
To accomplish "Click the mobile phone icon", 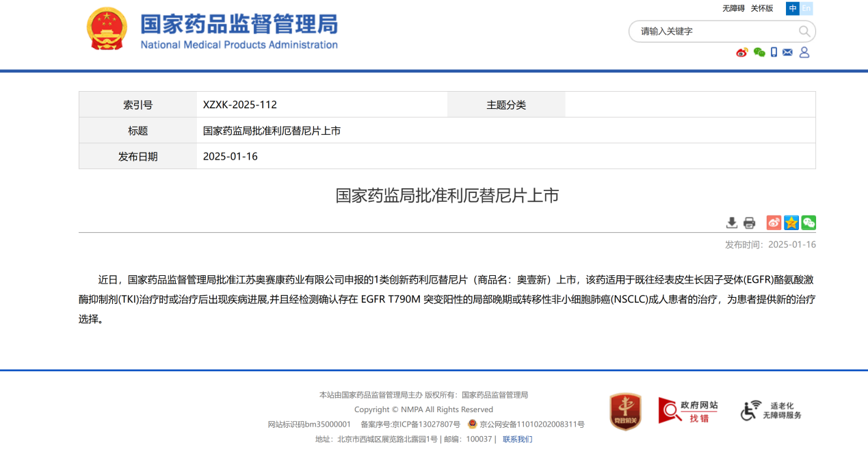I will pyautogui.click(x=774, y=53).
